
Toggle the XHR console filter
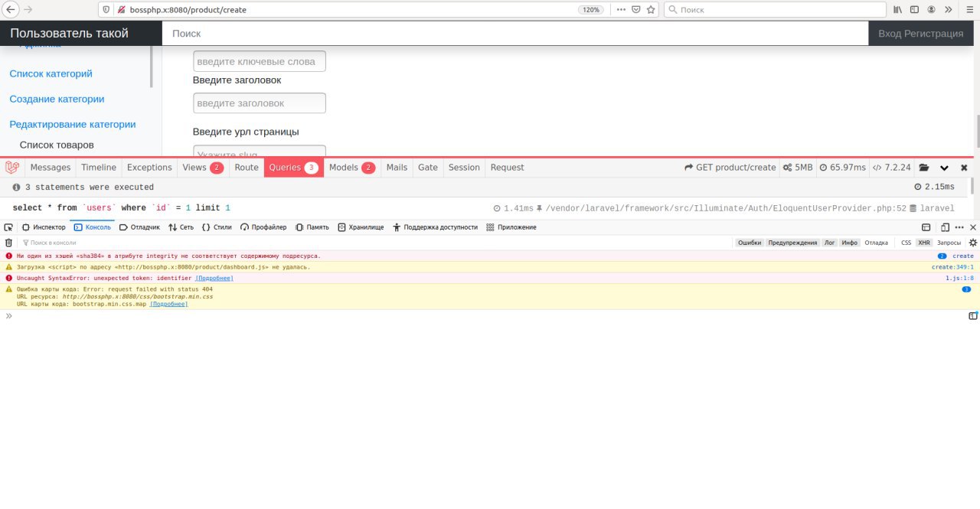pos(924,242)
